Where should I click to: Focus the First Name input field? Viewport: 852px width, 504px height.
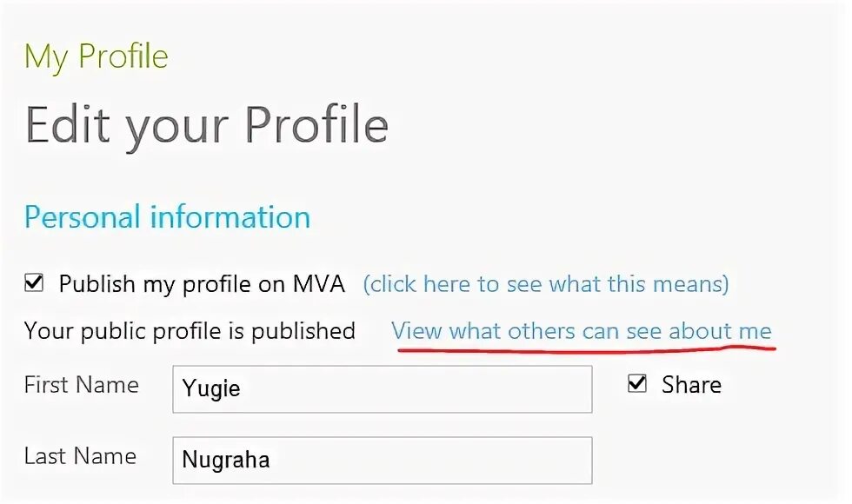[383, 388]
